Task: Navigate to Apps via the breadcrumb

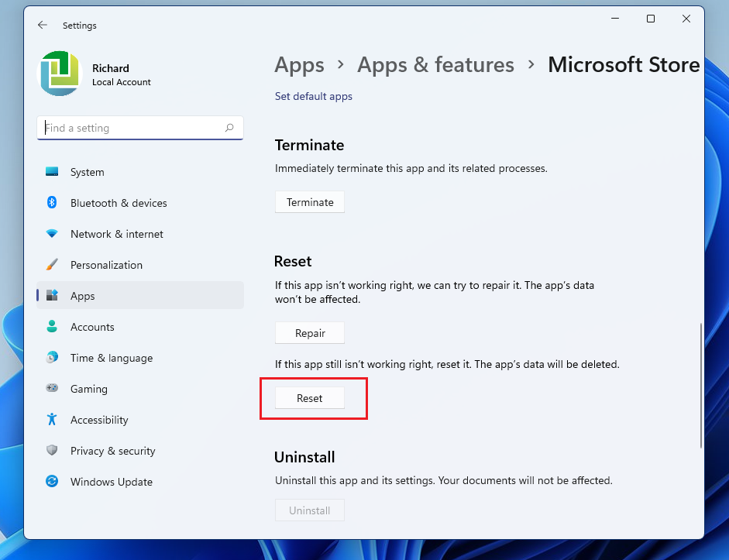Action: [299, 65]
